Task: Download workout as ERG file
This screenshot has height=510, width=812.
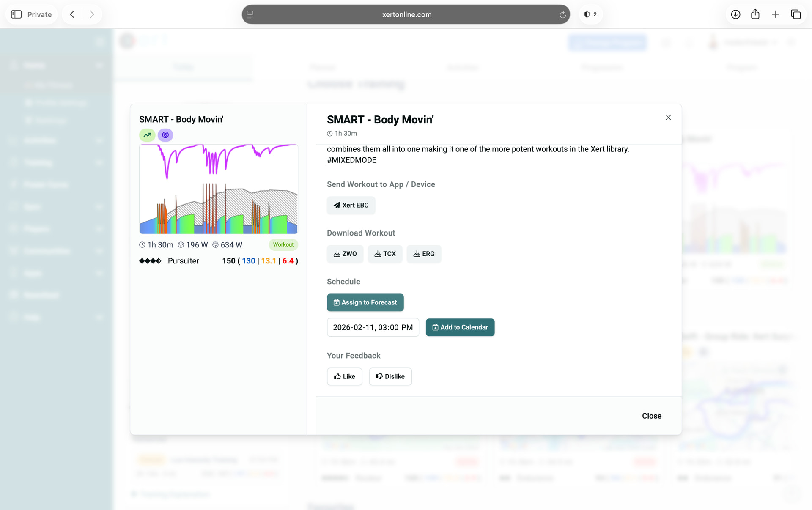Action: 424,254
